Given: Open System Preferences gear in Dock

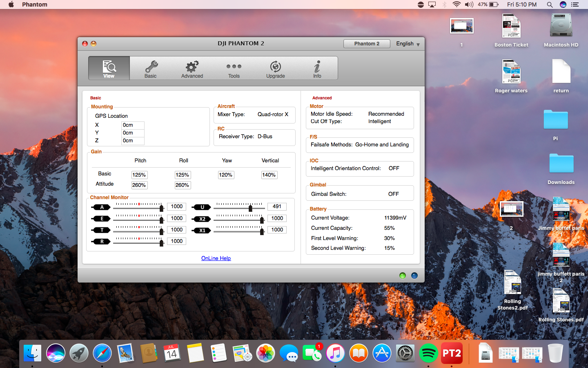Looking at the screenshot, I should point(405,353).
